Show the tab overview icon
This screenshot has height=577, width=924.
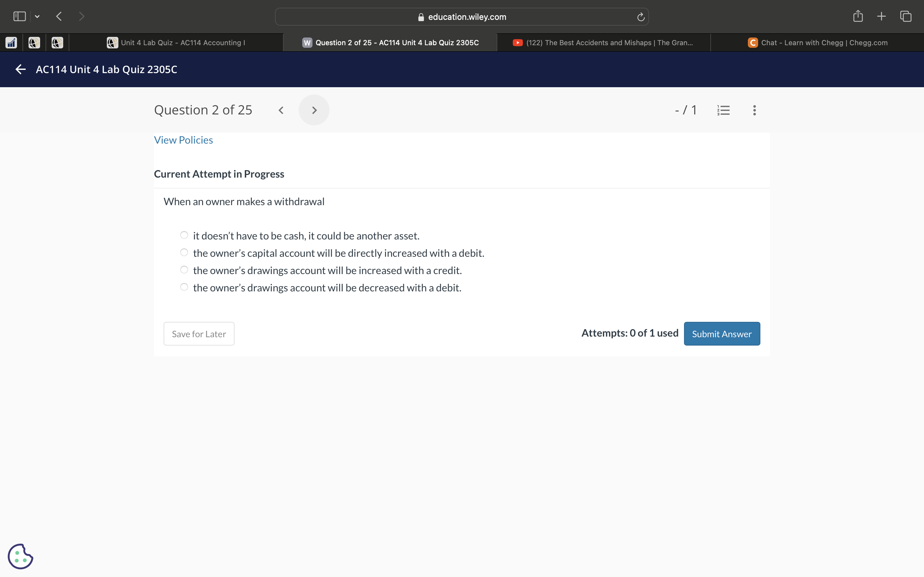tap(906, 16)
